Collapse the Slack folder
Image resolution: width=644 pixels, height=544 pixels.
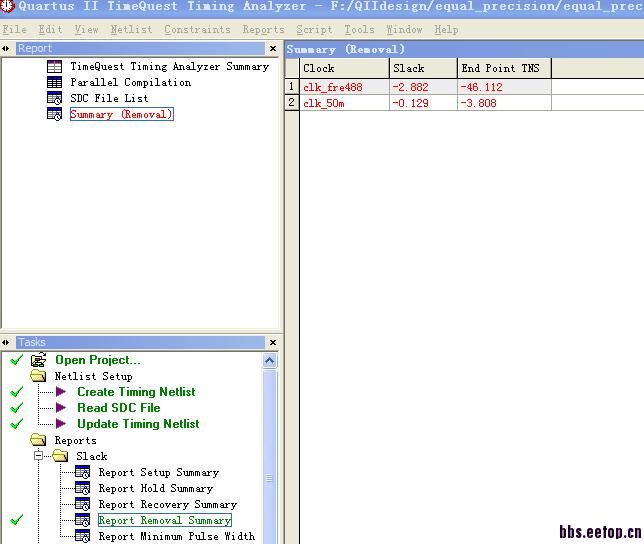39,456
